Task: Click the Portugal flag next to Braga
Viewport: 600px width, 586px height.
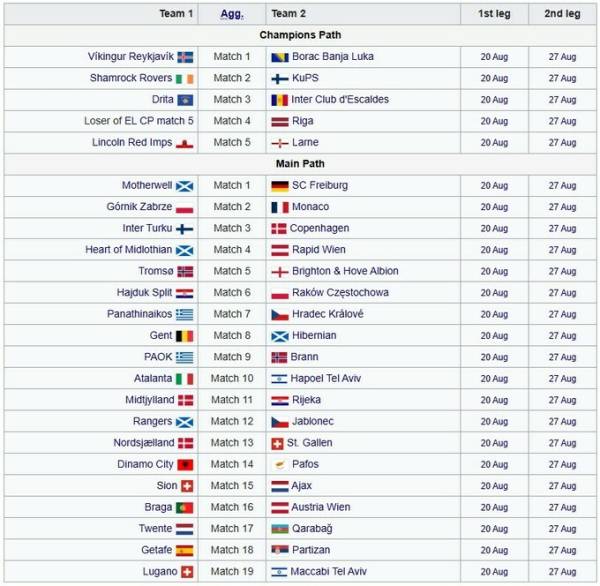Action: [x=185, y=508]
